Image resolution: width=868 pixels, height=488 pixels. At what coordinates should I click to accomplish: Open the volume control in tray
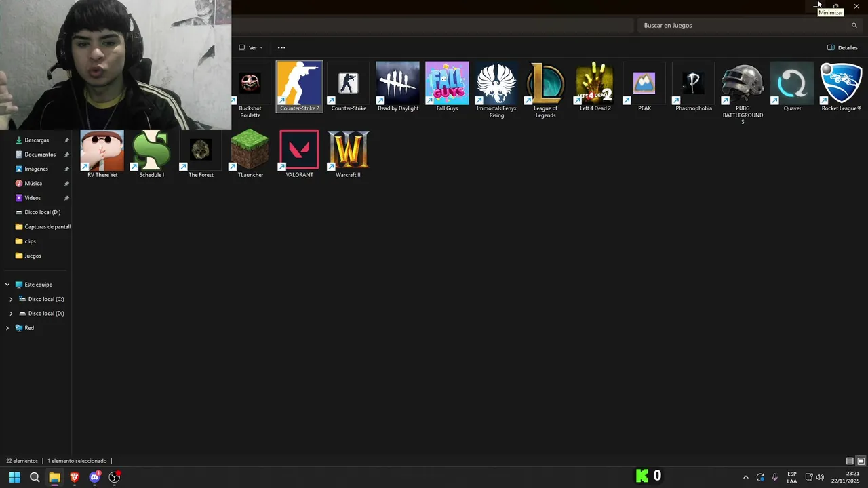click(x=821, y=477)
